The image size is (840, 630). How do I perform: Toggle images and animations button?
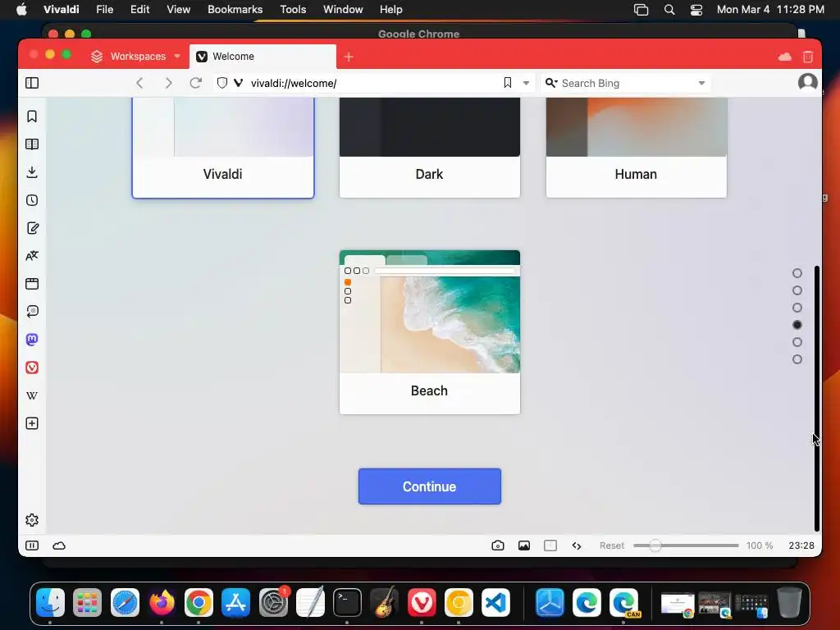click(524, 546)
